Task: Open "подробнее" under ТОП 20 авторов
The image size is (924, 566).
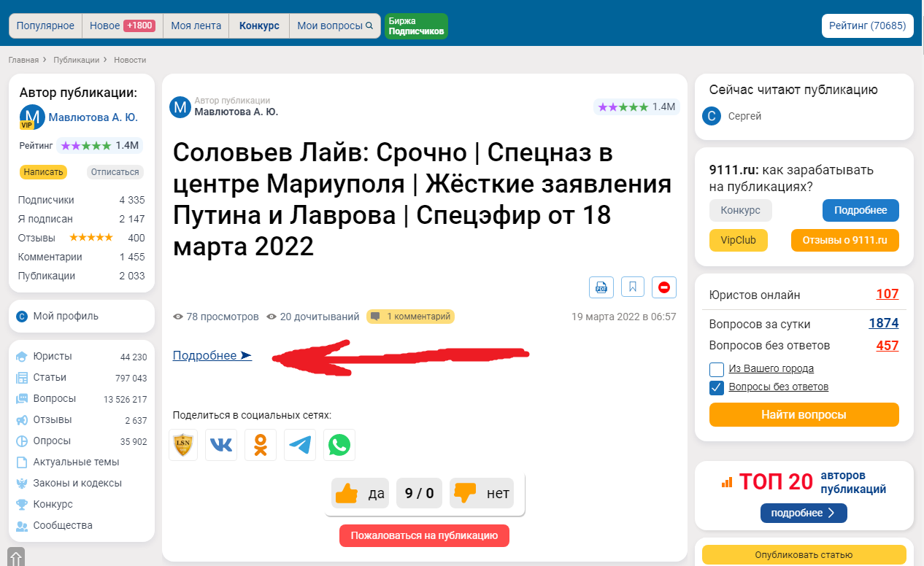Action: (804, 513)
